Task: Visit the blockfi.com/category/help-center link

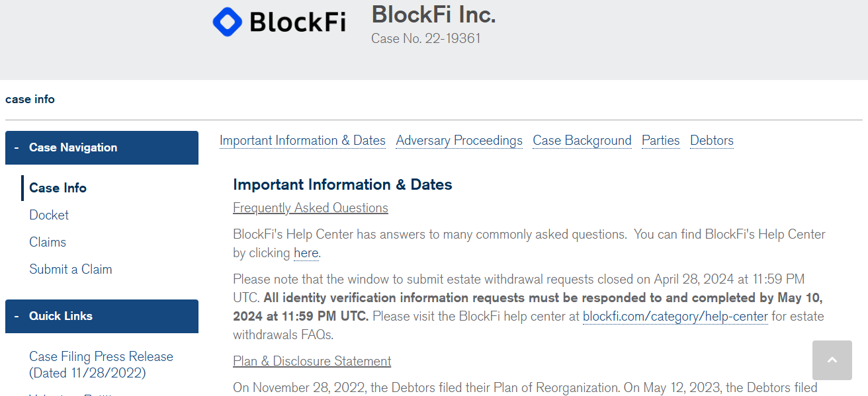Action: [675, 316]
